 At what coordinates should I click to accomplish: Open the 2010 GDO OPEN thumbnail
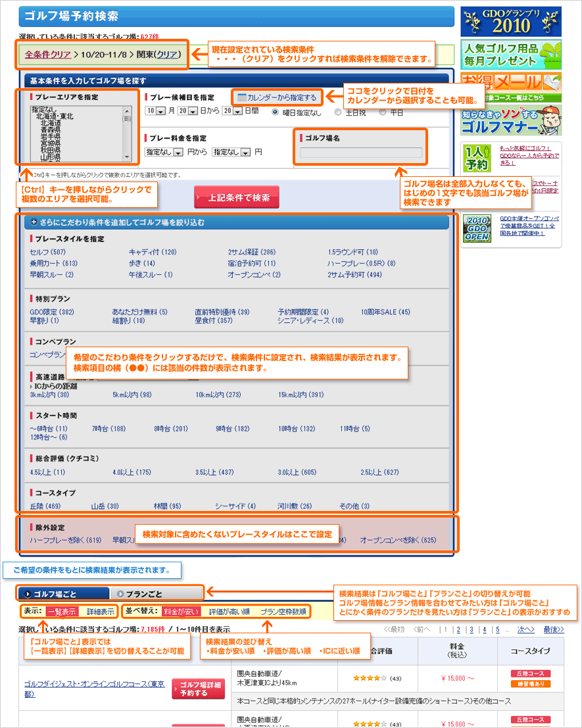477,228
